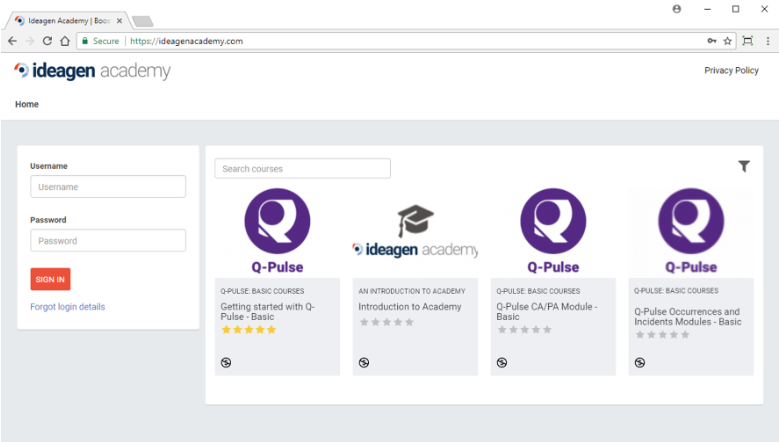Click the free-price icon on Getting started card
The width and height of the screenshot is (779, 442).
pyautogui.click(x=226, y=363)
